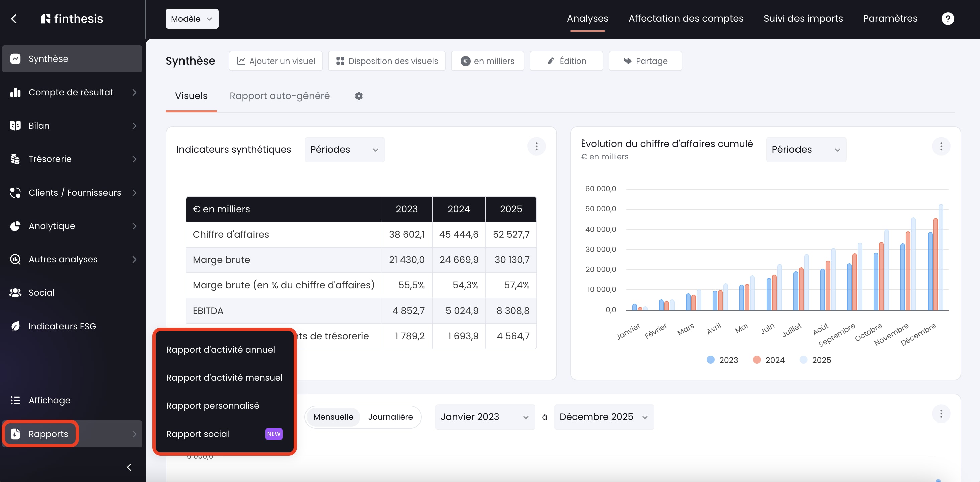The height and width of the screenshot is (482, 980).
Task: Open the help question mark icon
Action: tap(947, 19)
